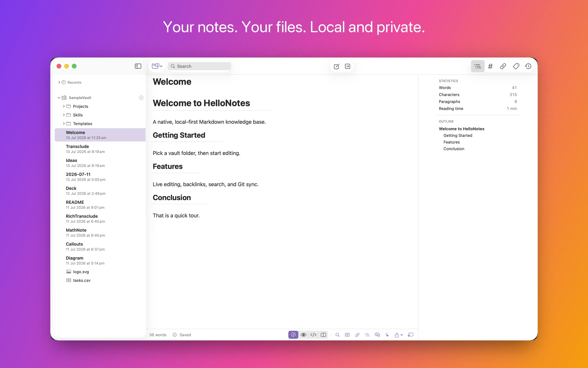
Task: Open the 2026-07-11 daily note
Action: pyautogui.click(x=100, y=177)
